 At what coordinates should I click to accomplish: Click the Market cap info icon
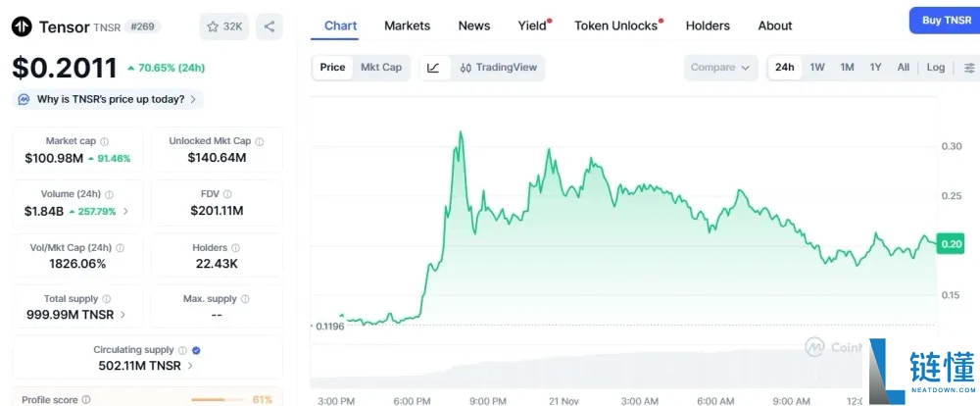(x=105, y=142)
